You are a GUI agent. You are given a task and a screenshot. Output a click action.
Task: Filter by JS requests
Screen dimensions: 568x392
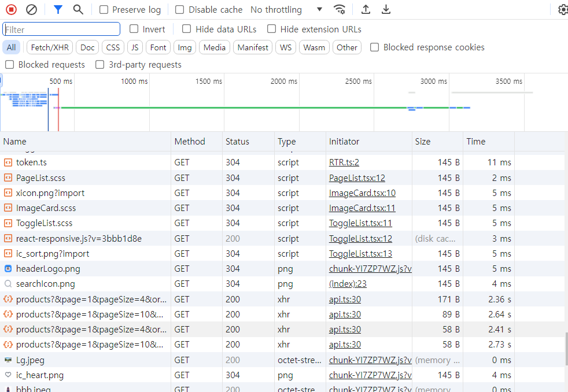(x=135, y=47)
